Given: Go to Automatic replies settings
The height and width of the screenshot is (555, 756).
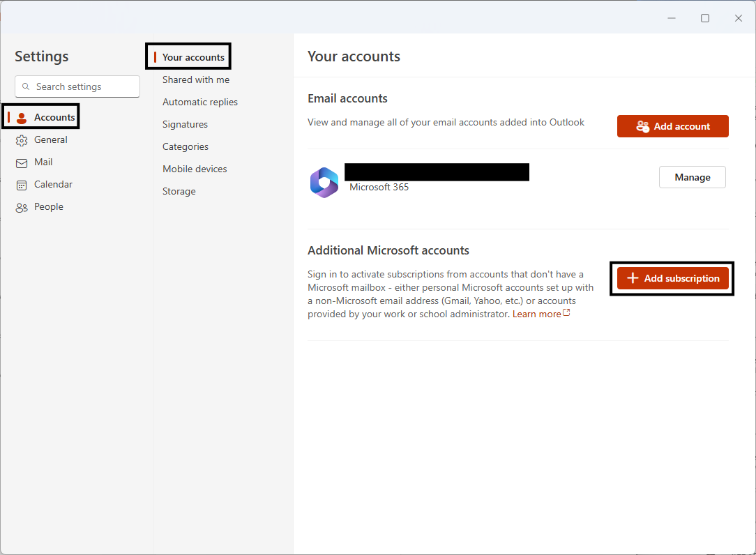Looking at the screenshot, I should click(200, 102).
